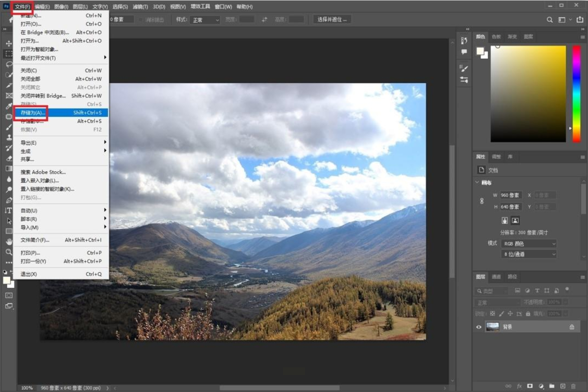The image size is (588, 392).
Task: Click the rainbow hue slider strip
Action: point(576,94)
